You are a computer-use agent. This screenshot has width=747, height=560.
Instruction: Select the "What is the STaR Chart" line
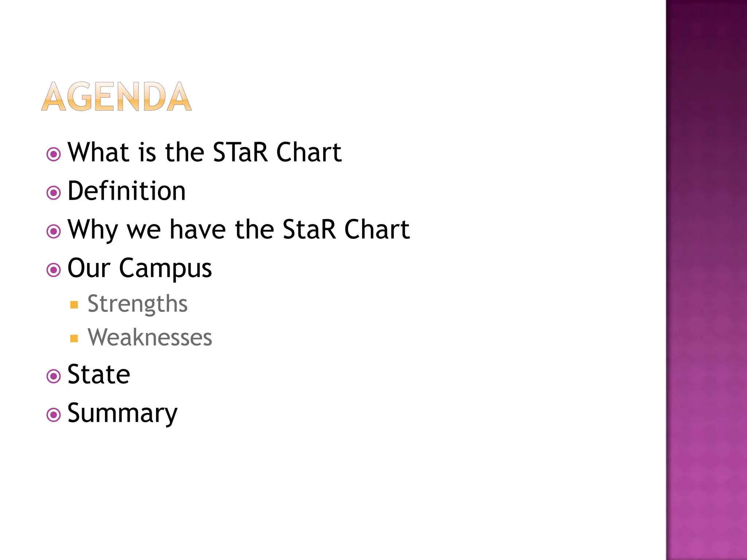click(x=204, y=152)
